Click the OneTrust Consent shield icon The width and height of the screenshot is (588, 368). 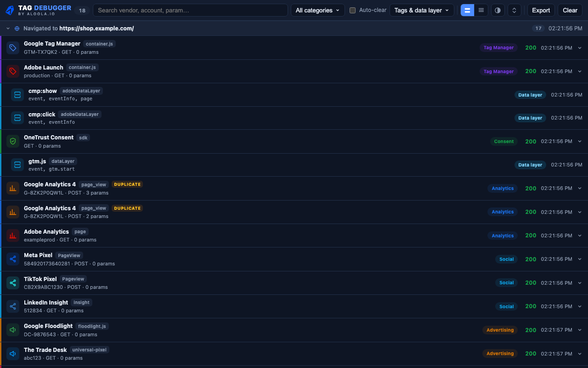click(13, 141)
